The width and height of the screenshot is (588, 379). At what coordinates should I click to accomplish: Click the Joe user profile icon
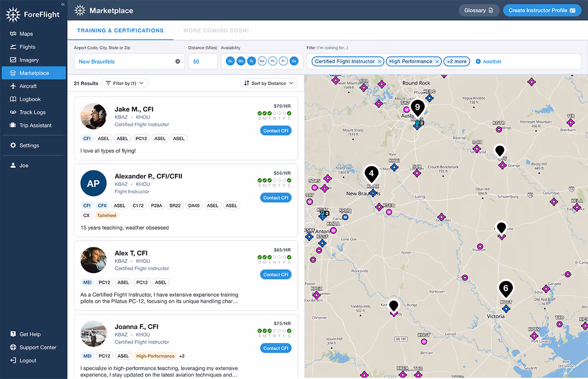click(13, 166)
